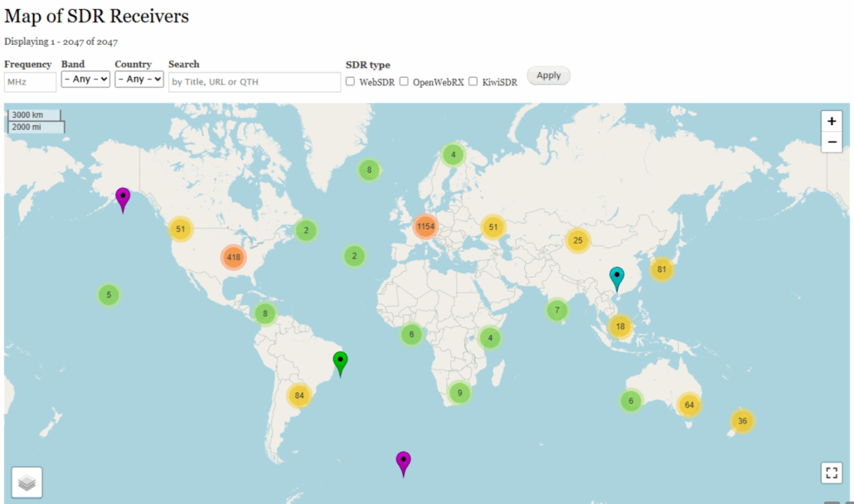This screenshot has width=854, height=504.
Task: Click the purple marker over Alaska
Action: [123, 199]
